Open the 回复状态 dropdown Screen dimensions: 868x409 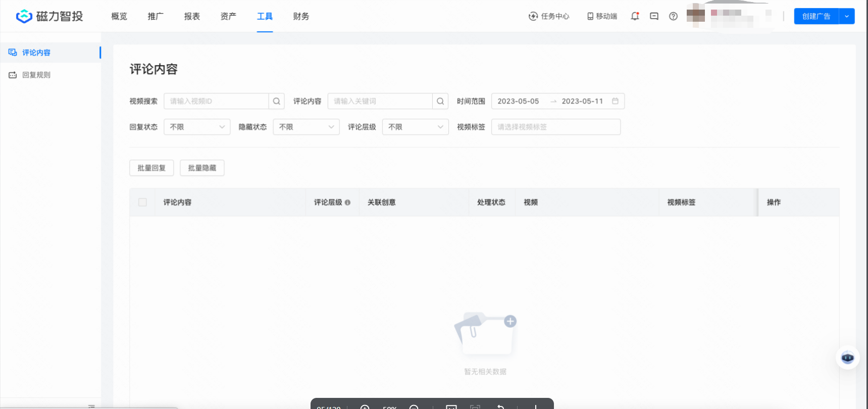pos(197,127)
